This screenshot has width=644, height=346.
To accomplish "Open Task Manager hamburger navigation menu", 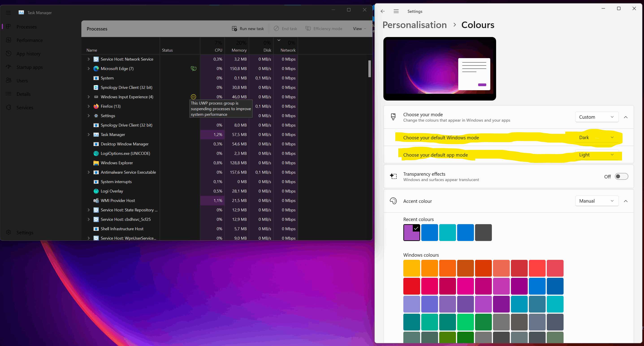I will point(8,13).
